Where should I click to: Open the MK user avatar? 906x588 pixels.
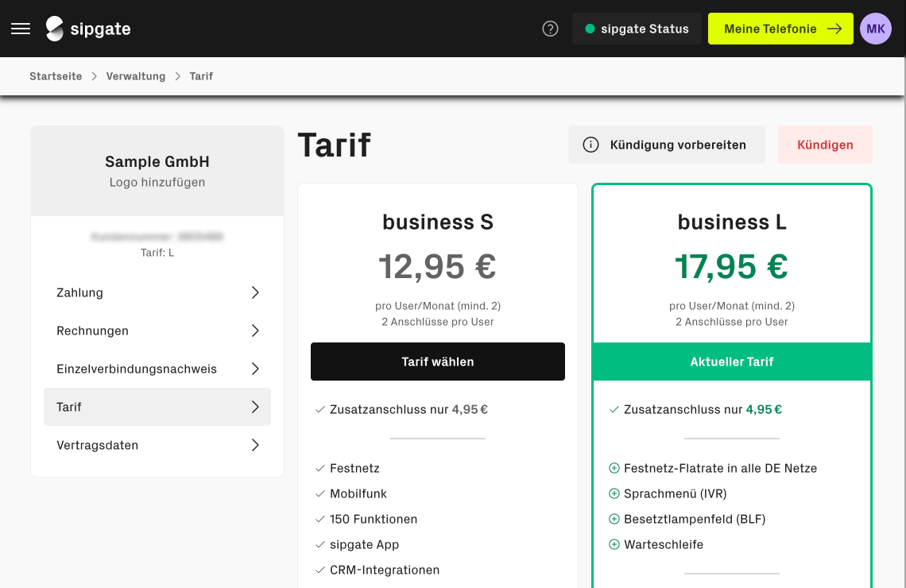[x=875, y=29]
